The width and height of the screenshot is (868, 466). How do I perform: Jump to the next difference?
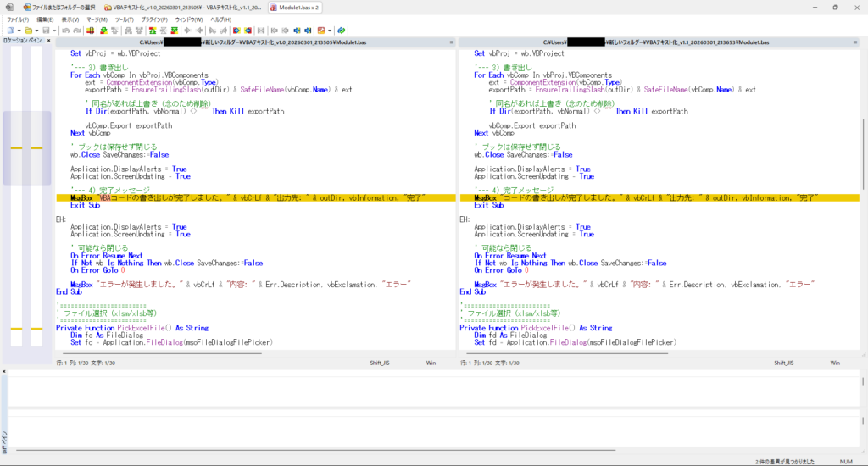tap(103, 31)
